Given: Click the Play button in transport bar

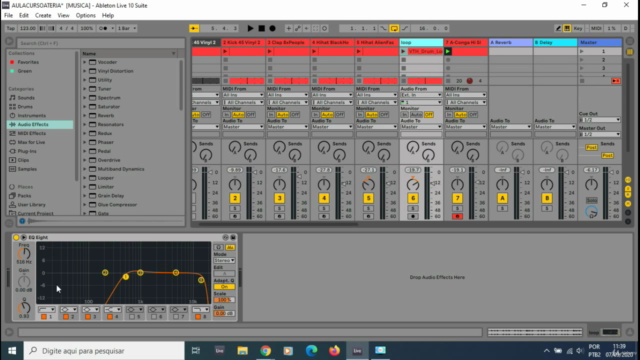Looking at the screenshot, I should [x=250, y=28].
